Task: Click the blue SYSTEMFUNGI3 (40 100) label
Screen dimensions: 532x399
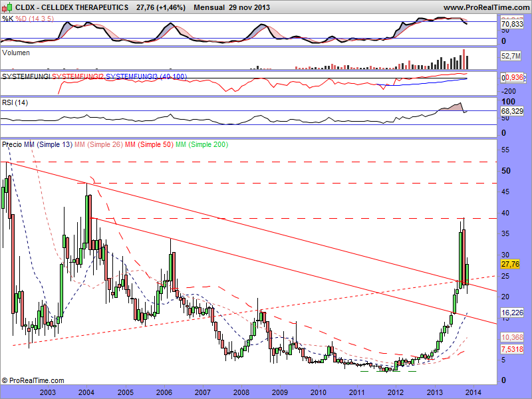Action: click(x=146, y=76)
